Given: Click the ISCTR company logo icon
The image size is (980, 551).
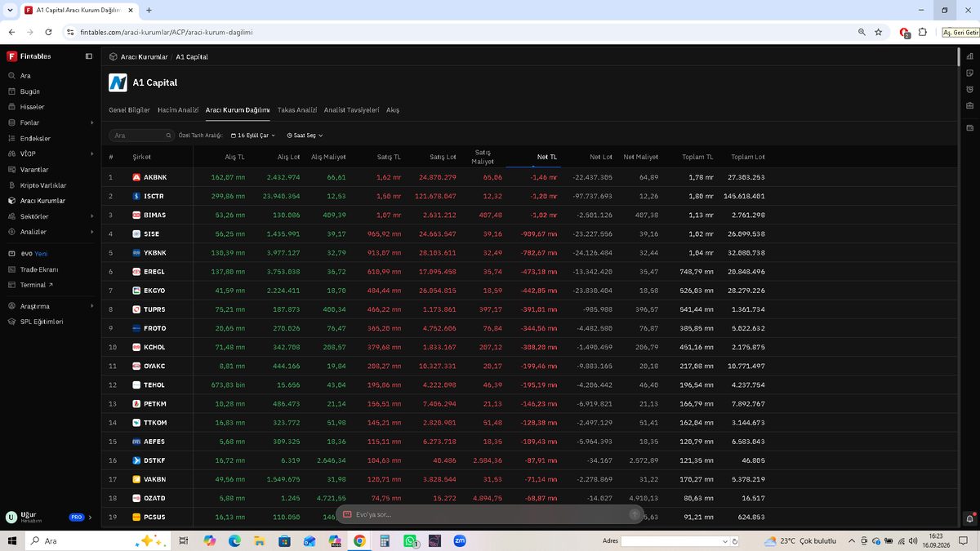Looking at the screenshot, I should 136,196.
